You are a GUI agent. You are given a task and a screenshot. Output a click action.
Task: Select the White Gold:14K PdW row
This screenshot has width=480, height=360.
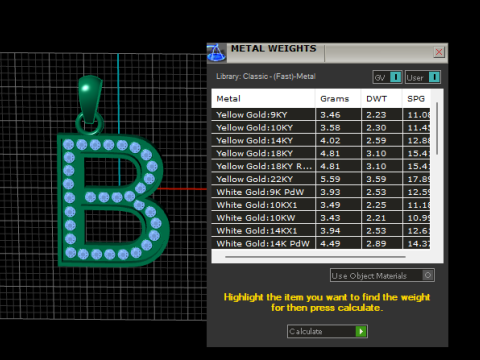321,243
